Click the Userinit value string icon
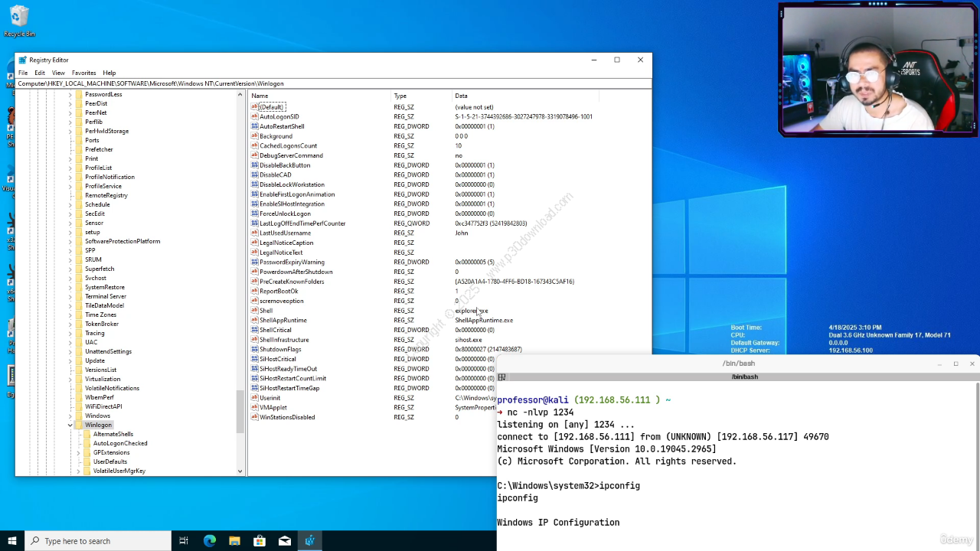 [x=255, y=398]
